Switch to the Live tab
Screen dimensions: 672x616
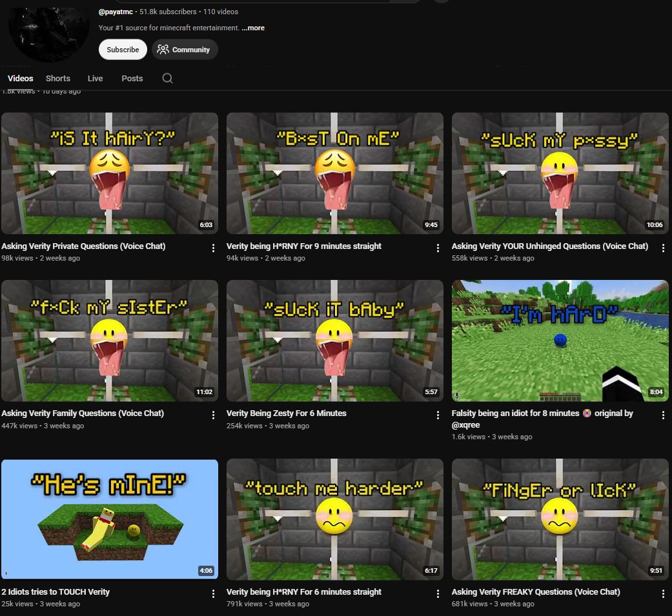(95, 79)
